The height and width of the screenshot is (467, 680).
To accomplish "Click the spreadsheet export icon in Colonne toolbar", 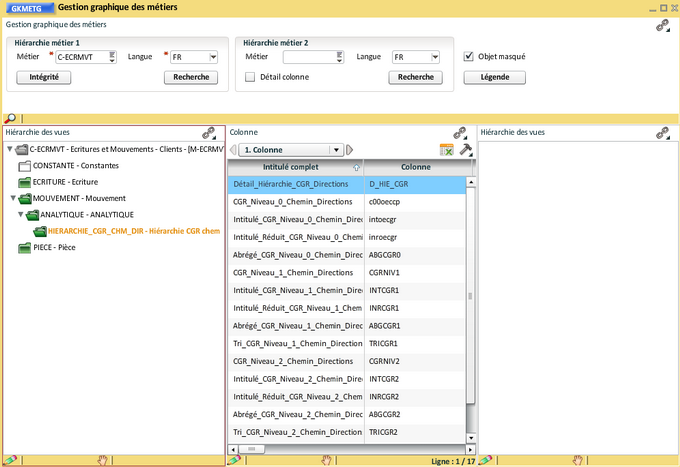I will (447, 150).
